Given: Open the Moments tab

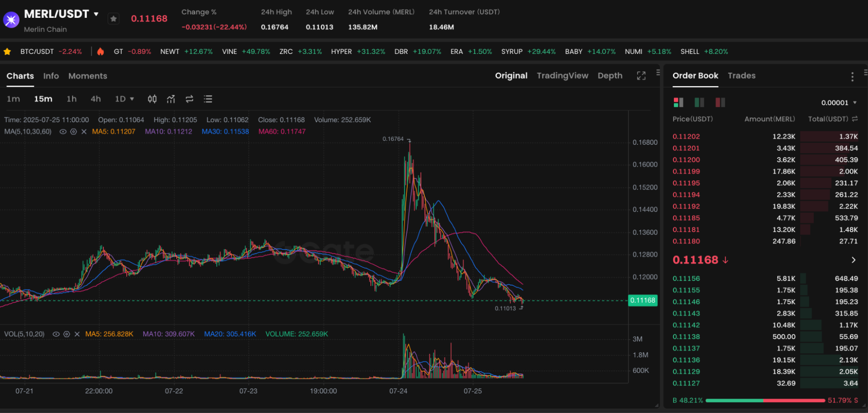Looking at the screenshot, I should 88,76.
